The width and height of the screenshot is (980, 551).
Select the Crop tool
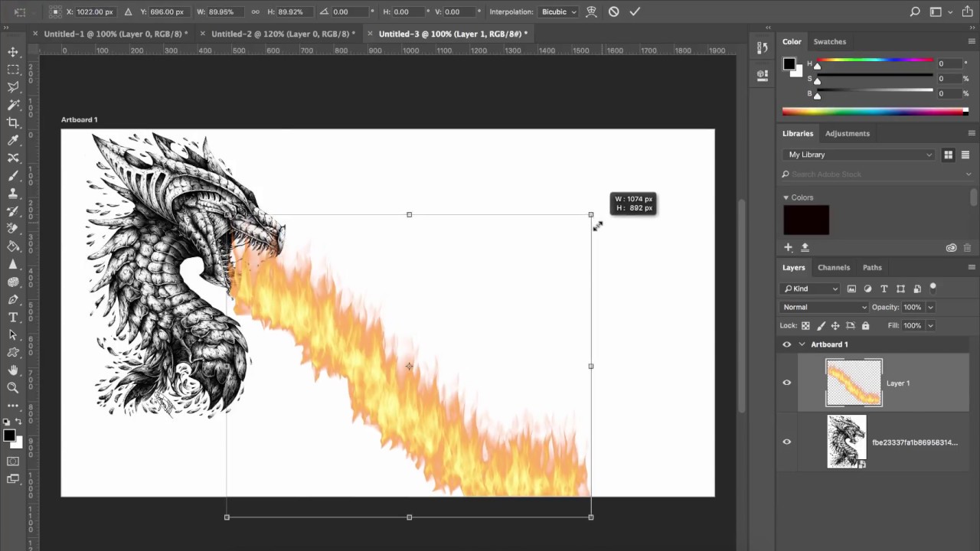[13, 122]
